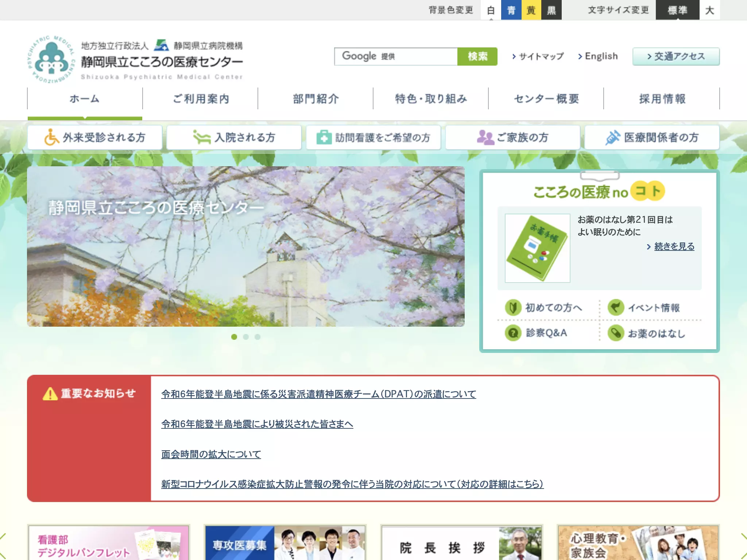Set text size to 標準
Viewport: 747px width, 560px height.
click(678, 10)
